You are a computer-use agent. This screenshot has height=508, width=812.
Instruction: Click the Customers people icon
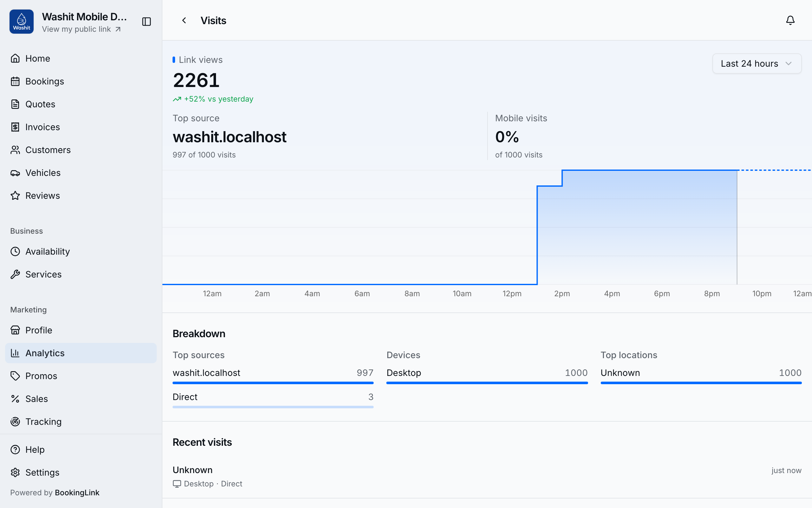coord(15,150)
